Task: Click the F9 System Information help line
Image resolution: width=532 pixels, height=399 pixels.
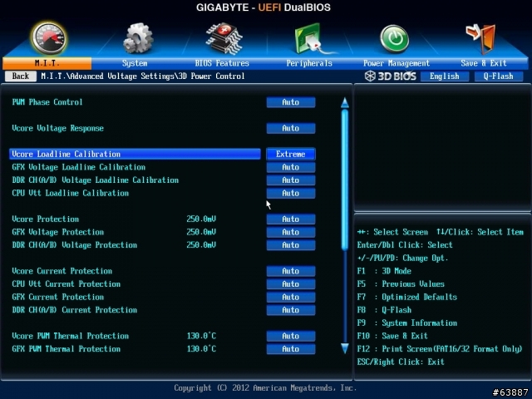Action: (406, 323)
